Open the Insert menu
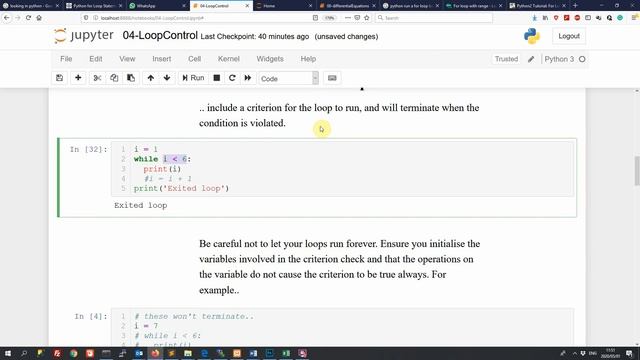Viewport: 640px width, 360px height. (162, 59)
